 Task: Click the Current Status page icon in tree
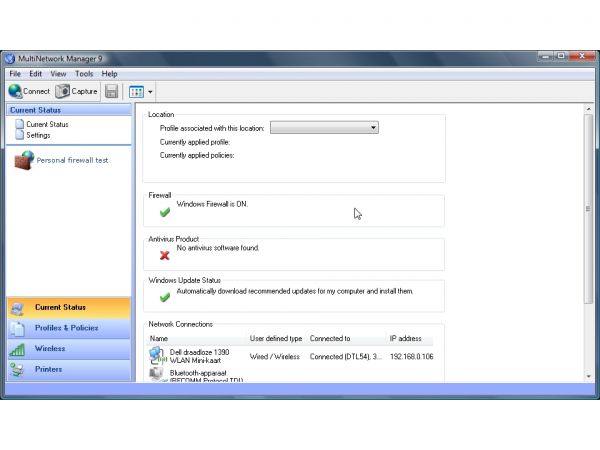[x=20, y=124]
